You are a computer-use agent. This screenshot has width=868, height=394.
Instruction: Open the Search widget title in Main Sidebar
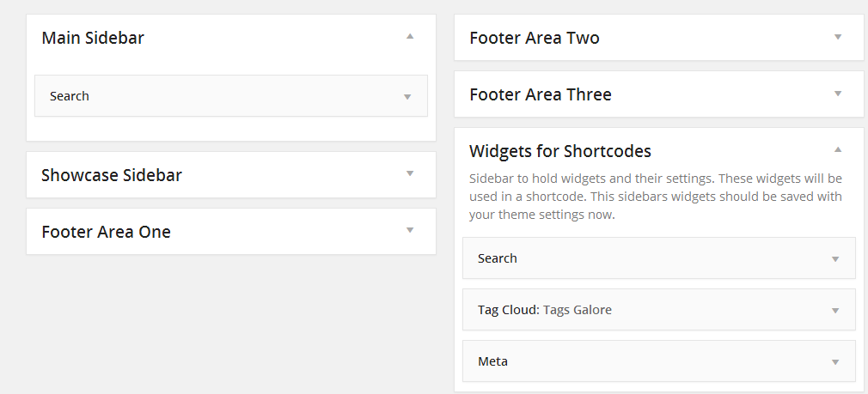70,96
